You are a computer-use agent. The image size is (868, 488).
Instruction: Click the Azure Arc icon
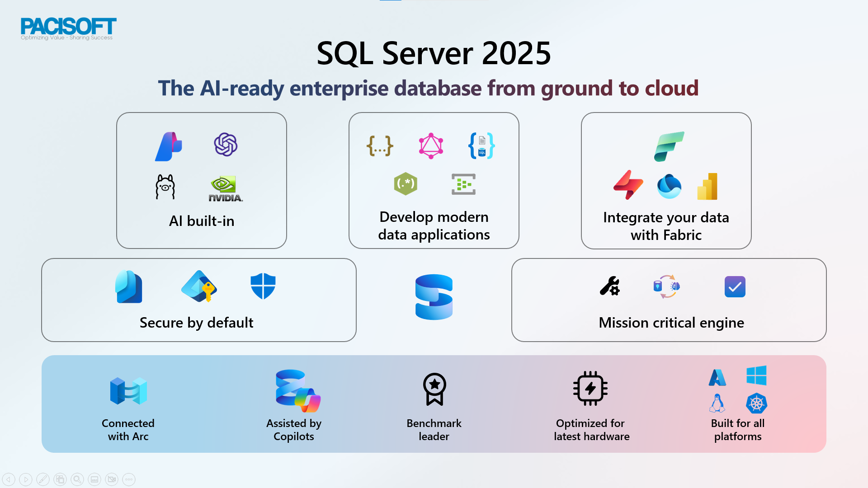pos(129,391)
